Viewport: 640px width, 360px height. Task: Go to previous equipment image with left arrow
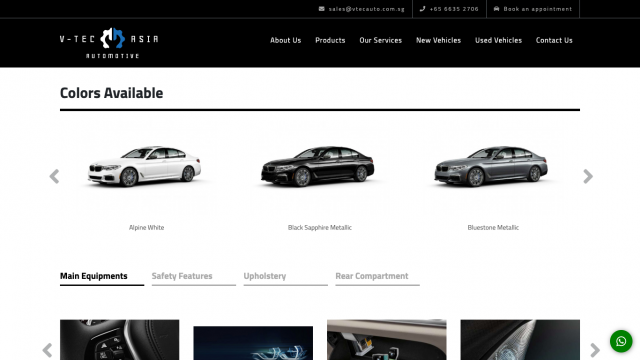tap(47, 350)
